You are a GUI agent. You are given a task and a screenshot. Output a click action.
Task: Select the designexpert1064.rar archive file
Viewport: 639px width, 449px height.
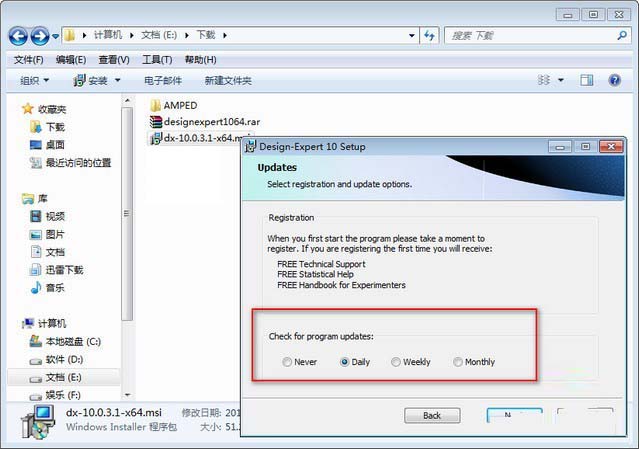tap(205, 121)
